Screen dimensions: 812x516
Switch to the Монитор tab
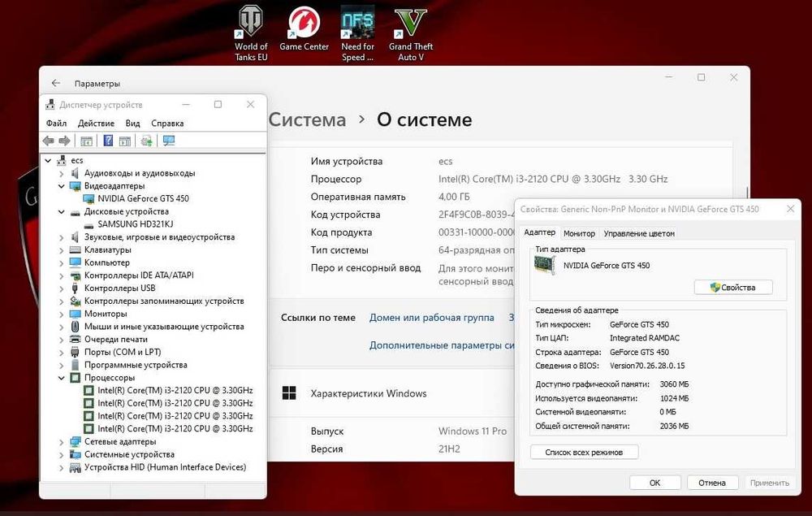[579, 234]
